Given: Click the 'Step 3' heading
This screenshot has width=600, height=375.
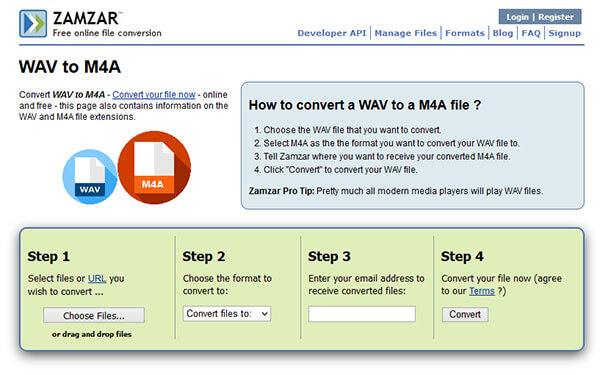Looking at the screenshot, I should click(x=329, y=256).
